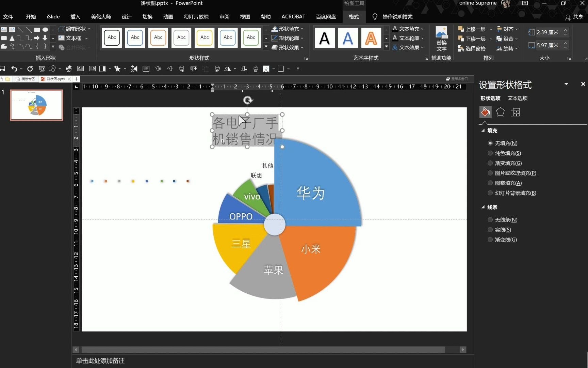Choose the orange-outlined Abc shape style
This screenshot has width=588, height=368.
point(158,37)
